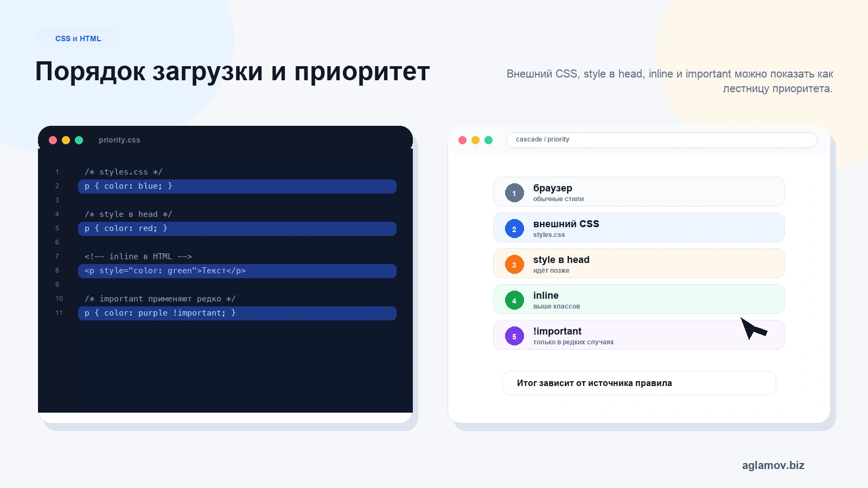
Task: Click the aglamov.biz site label
Action: point(773,465)
